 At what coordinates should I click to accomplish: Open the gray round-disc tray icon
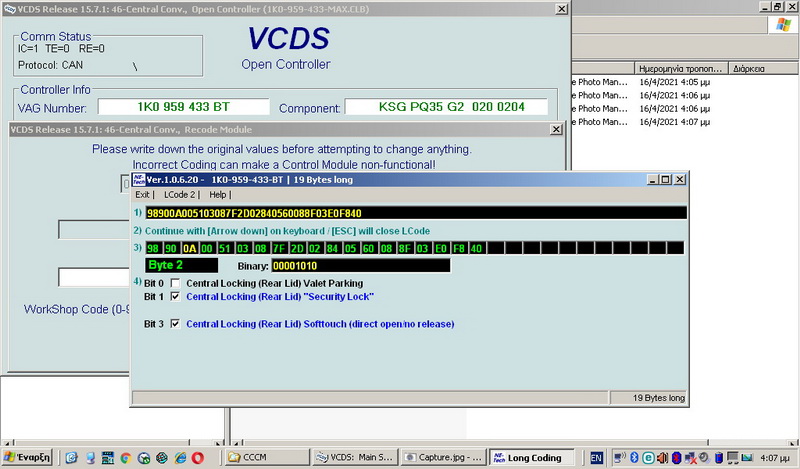(x=704, y=457)
